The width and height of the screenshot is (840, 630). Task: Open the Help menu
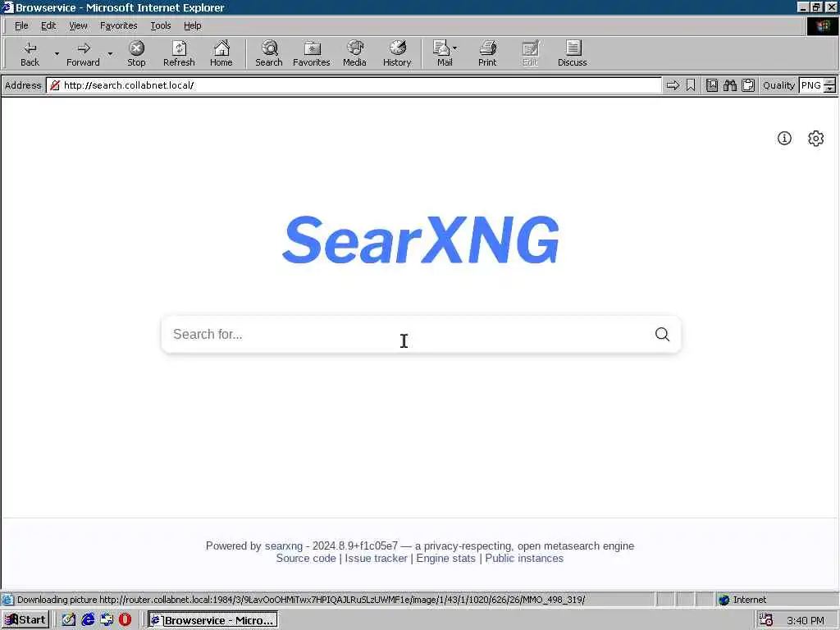pos(192,25)
